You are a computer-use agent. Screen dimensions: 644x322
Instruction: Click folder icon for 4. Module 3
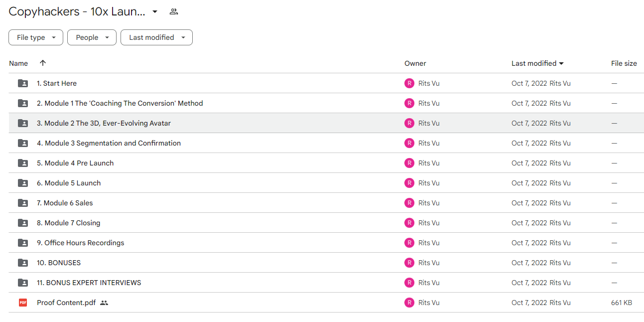pyautogui.click(x=23, y=143)
